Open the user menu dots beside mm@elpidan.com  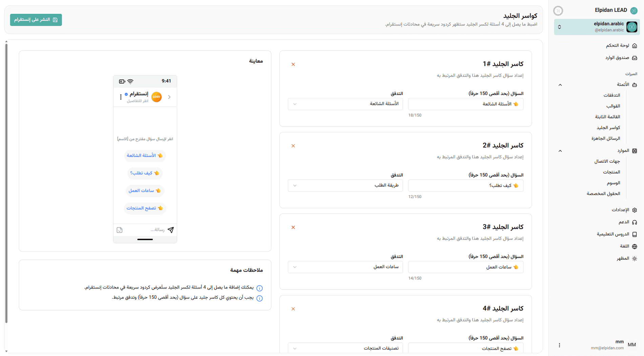tap(559, 345)
